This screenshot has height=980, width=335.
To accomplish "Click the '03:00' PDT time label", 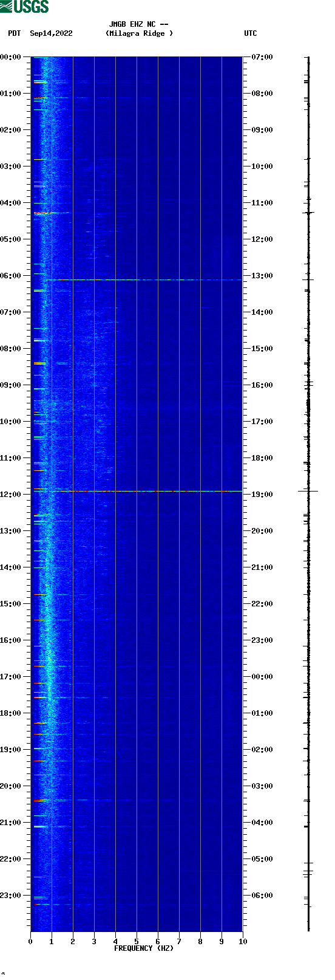I will click(x=11, y=166).
